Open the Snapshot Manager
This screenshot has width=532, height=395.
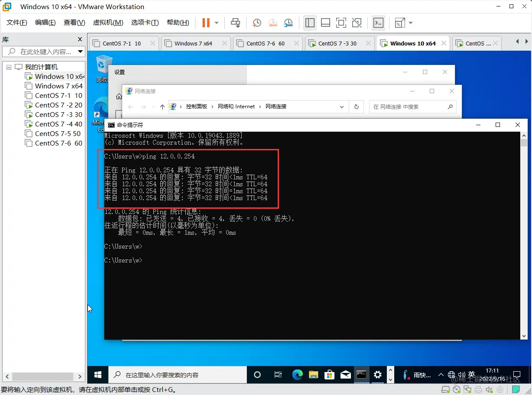(288, 23)
